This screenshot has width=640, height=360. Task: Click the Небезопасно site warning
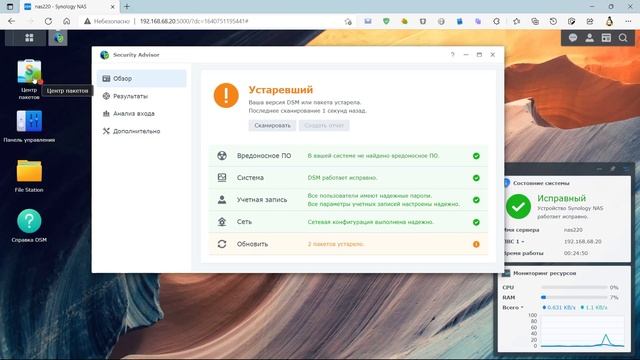107,21
